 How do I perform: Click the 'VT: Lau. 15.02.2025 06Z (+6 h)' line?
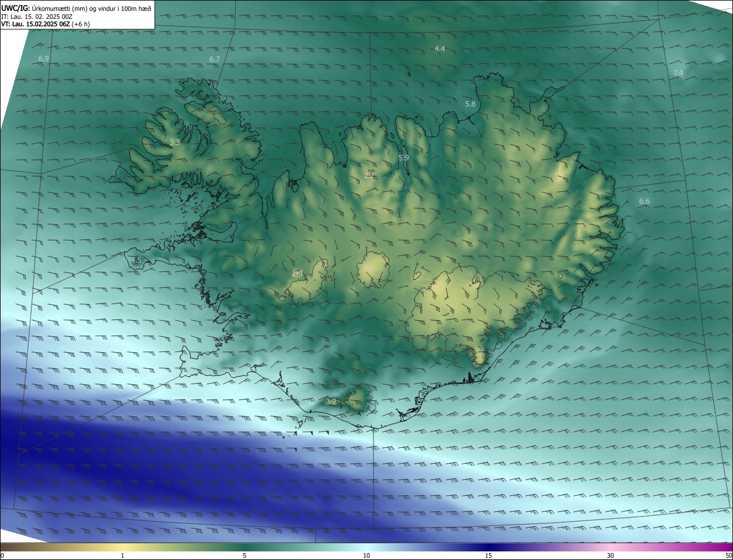tap(45, 24)
